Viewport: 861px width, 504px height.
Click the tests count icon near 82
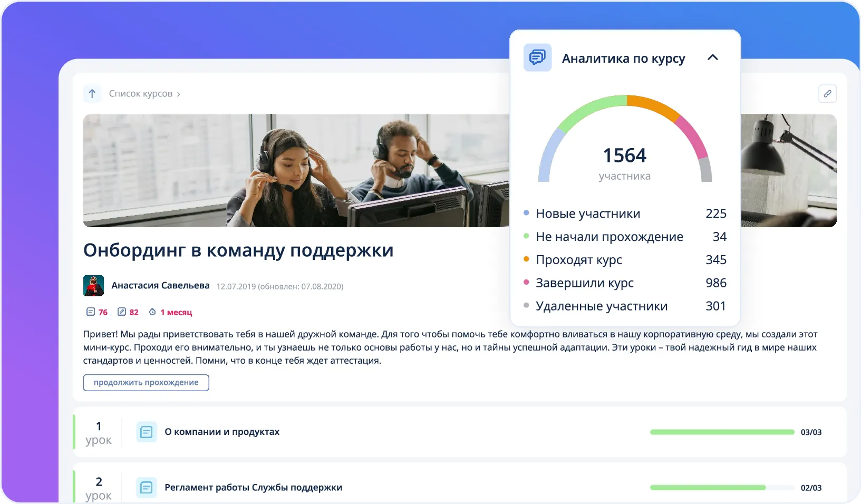click(x=122, y=312)
